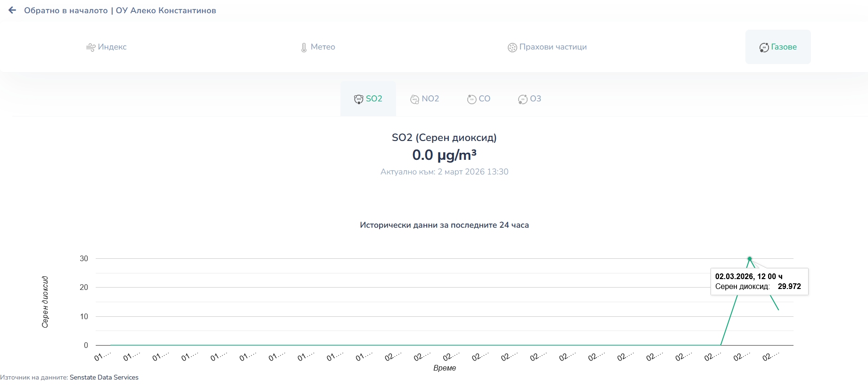Switch to the CO text label
The image size is (868, 388).
pyautogui.click(x=485, y=99)
